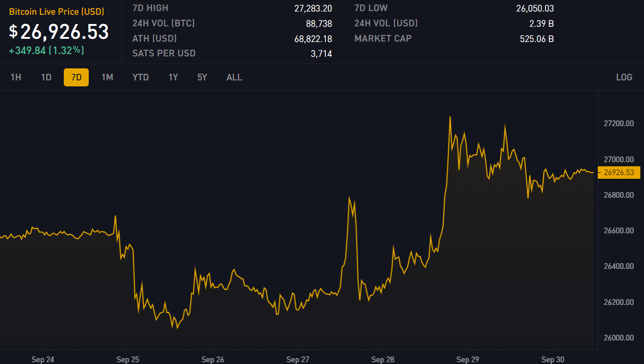This screenshot has height=364, width=644.
Task: Click the yellow 26926.53 price tag on axis
Action: click(x=619, y=172)
